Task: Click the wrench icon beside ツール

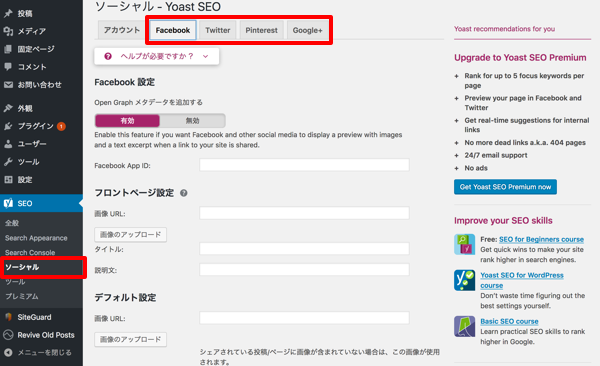Action: [x=8, y=162]
